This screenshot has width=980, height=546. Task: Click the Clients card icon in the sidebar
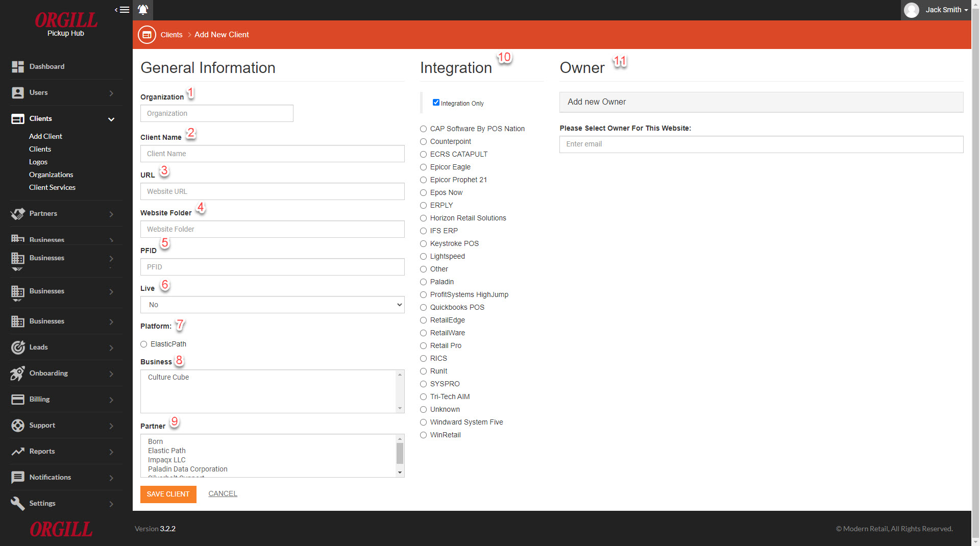18,118
